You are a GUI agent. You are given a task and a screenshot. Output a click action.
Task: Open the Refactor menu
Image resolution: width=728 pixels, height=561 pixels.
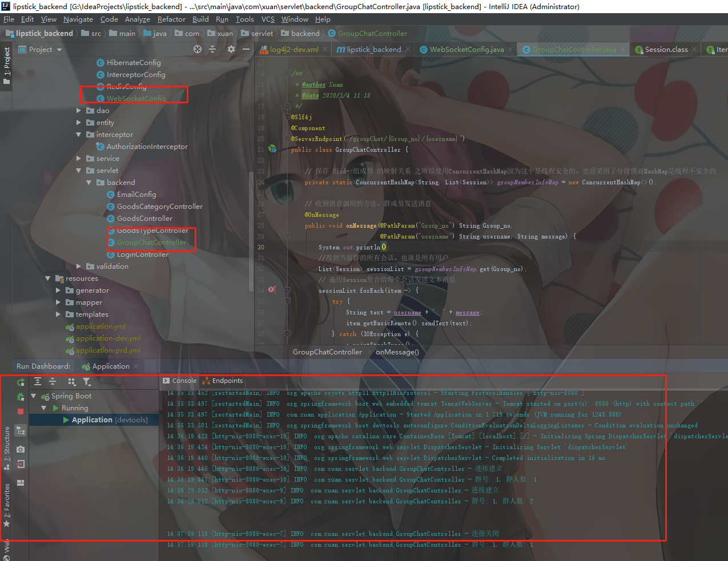[x=171, y=19]
